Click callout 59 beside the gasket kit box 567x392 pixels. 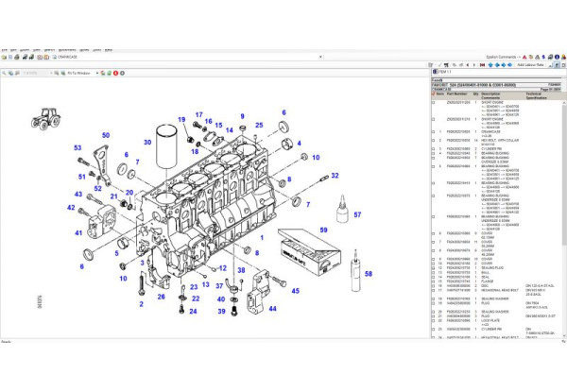[322, 230]
